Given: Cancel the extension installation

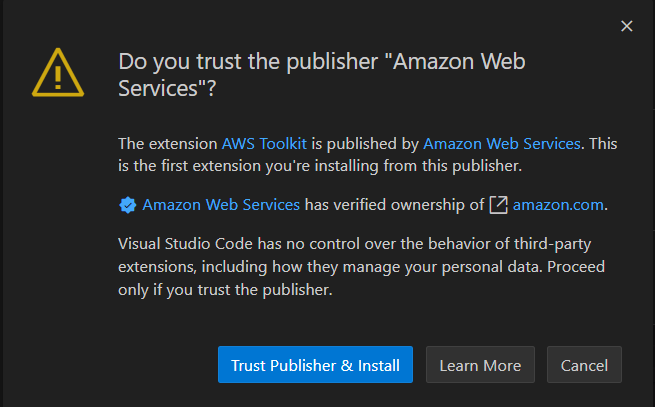Looking at the screenshot, I should click(584, 365).
